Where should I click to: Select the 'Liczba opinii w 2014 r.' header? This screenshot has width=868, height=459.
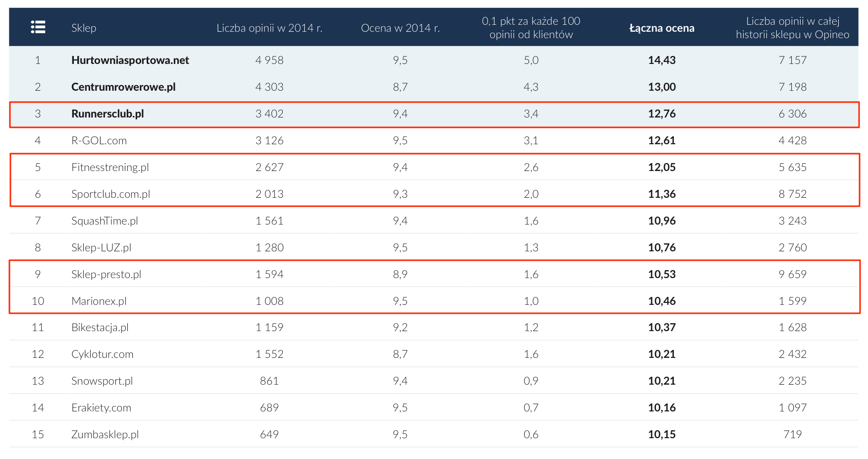pyautogui.click(x=270, y=28)
